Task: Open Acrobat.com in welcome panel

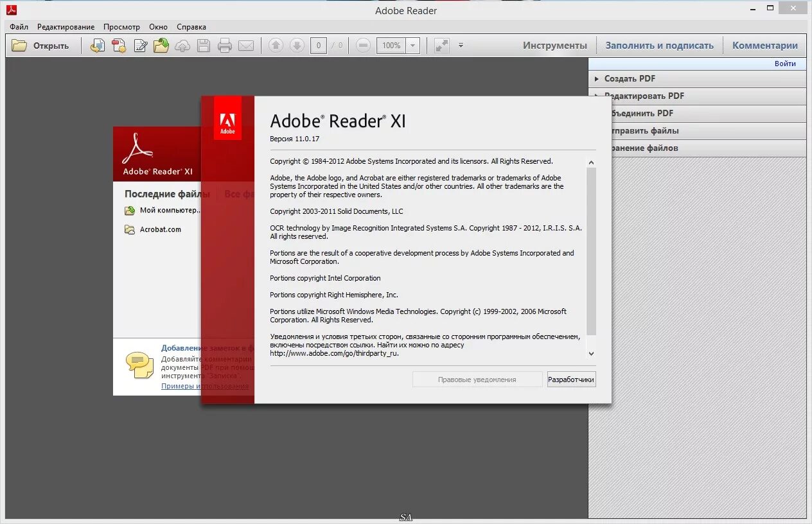Action: point(161,229)
